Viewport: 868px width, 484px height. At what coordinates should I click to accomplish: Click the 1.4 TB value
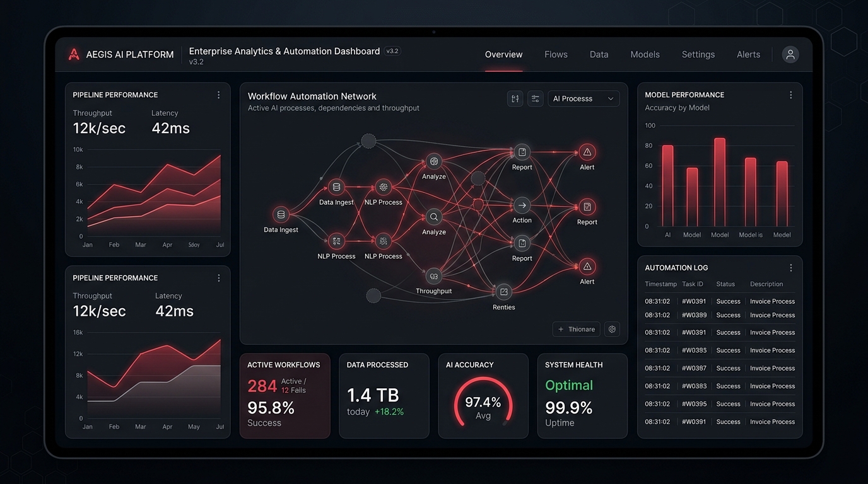click(373, 395)
